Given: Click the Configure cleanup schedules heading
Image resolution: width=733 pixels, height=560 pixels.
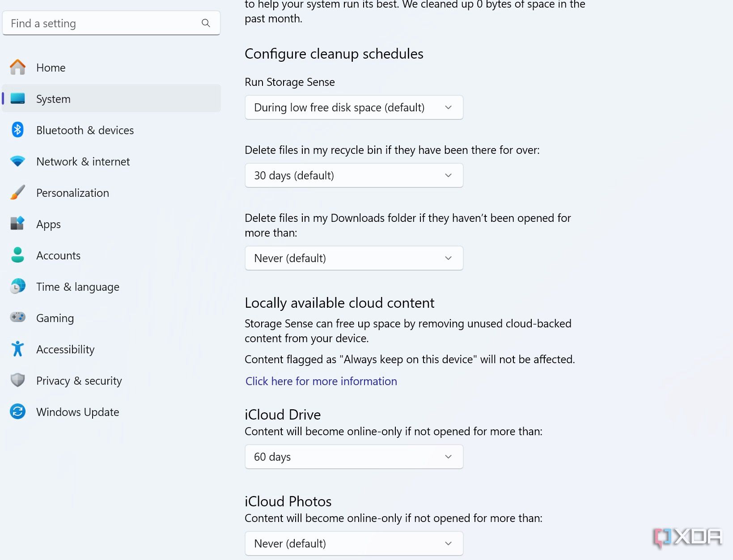Looking at the screenshot, I should [334, 54].
